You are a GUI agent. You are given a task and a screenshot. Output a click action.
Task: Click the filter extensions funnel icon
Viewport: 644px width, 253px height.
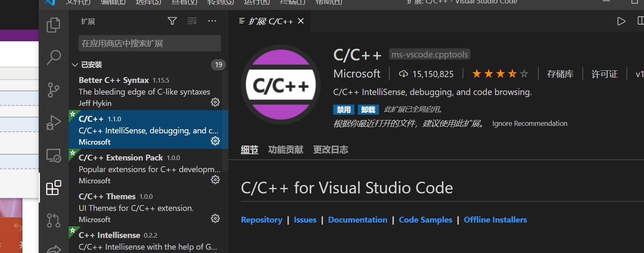click(x=172, y=21)
